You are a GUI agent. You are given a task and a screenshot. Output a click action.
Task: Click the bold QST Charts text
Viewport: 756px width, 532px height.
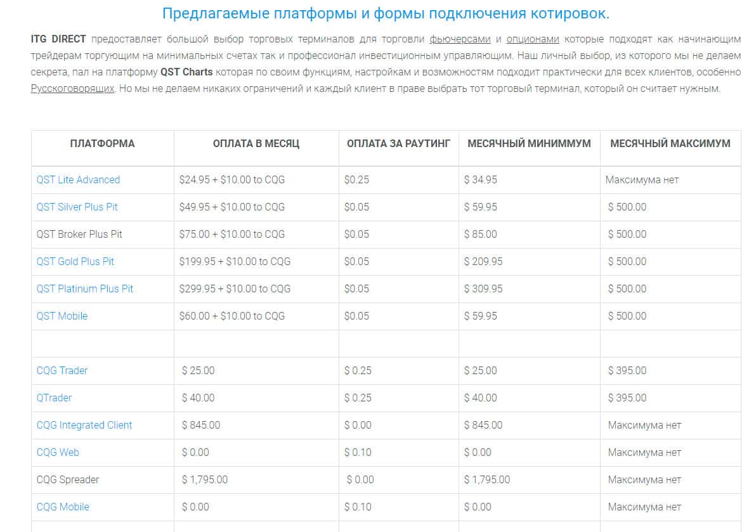186,72
